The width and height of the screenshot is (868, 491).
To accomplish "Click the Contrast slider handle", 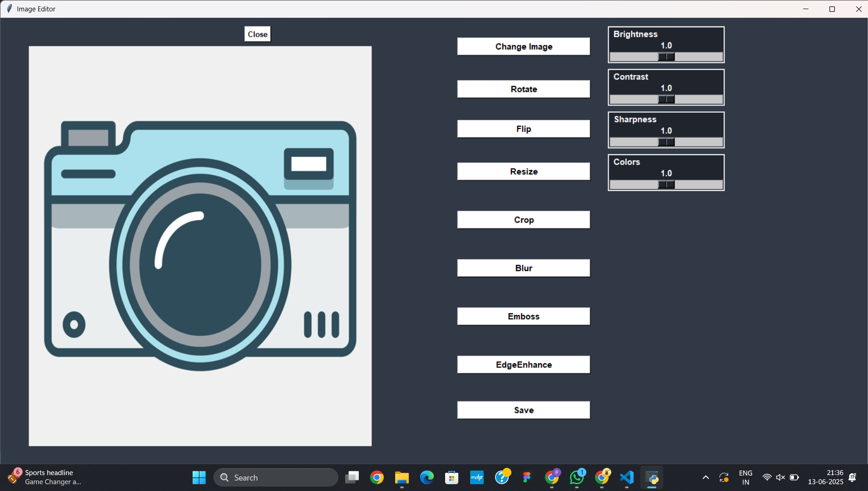I will tap(666, 100).
